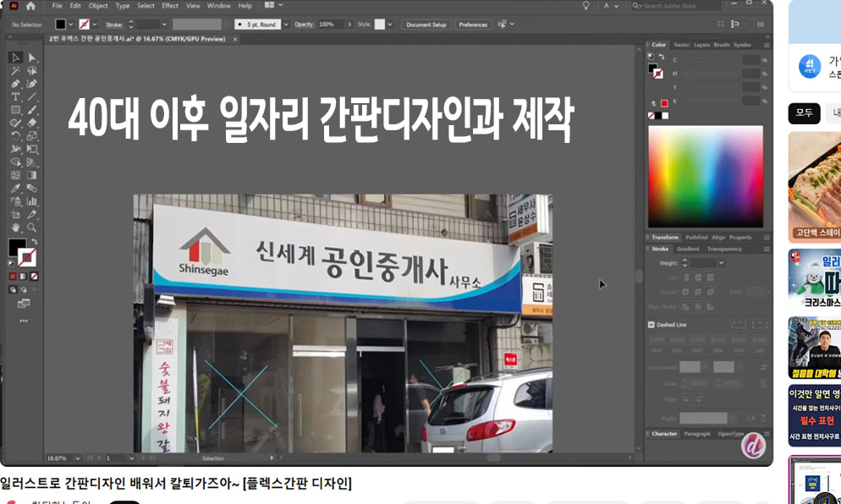Select the Perspective Grid tool
Image resolution: width=841 pixels, height=504 pixels.
pyautogui.click(x=32, y=162)
